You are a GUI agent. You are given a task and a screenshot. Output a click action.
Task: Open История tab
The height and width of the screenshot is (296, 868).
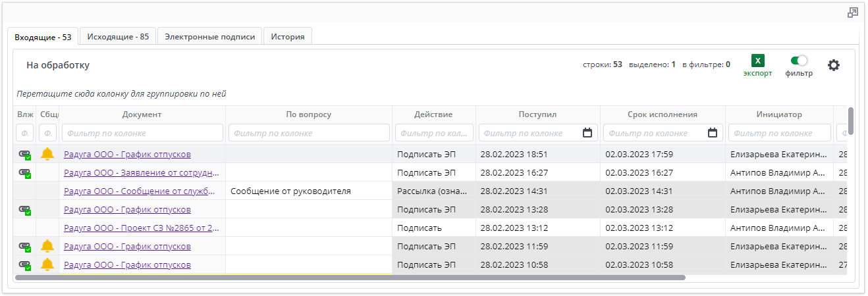288,37
